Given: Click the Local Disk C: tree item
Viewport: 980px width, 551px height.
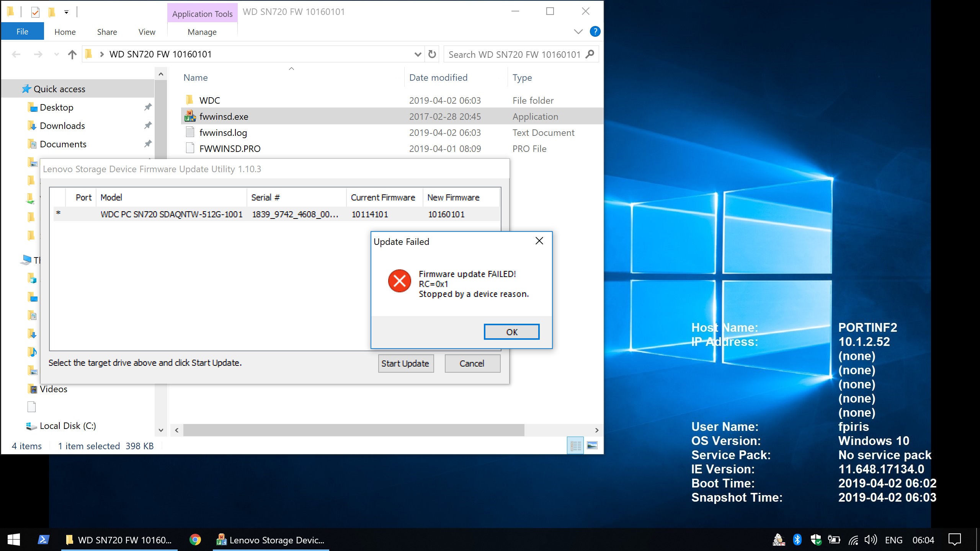Looking at the screenshot, I should click(x=67, y=426).
